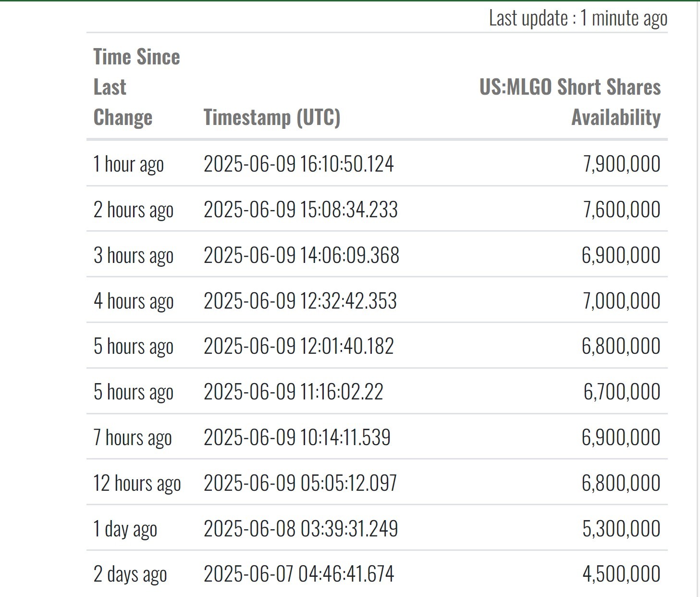This screenshot has width=700, height=597.
Task: Click timestamp 2025-06-08 03:39:31.249
Action: click(x=301, y=529)
